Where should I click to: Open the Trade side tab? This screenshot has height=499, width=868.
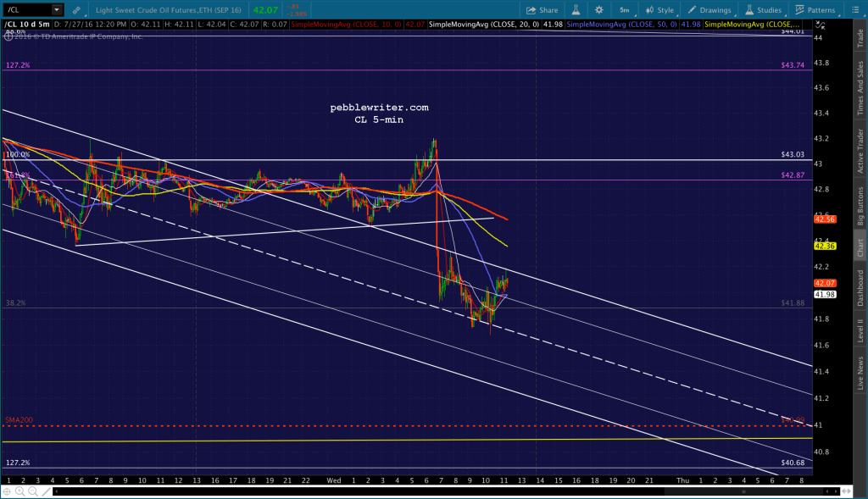860,38
